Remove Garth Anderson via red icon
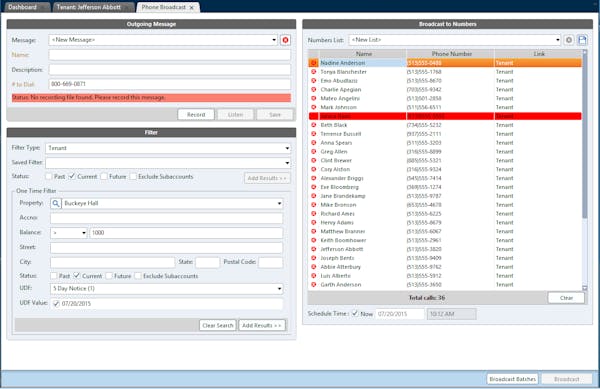This screenshot has width=600, height=389. tap(314, 285)
